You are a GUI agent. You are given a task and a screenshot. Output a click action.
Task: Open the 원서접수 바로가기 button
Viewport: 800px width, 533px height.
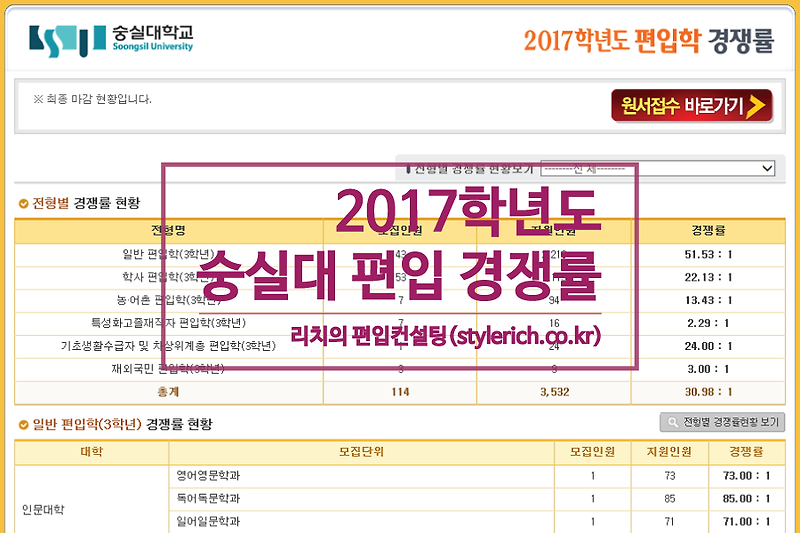click(x=692, y=106)
